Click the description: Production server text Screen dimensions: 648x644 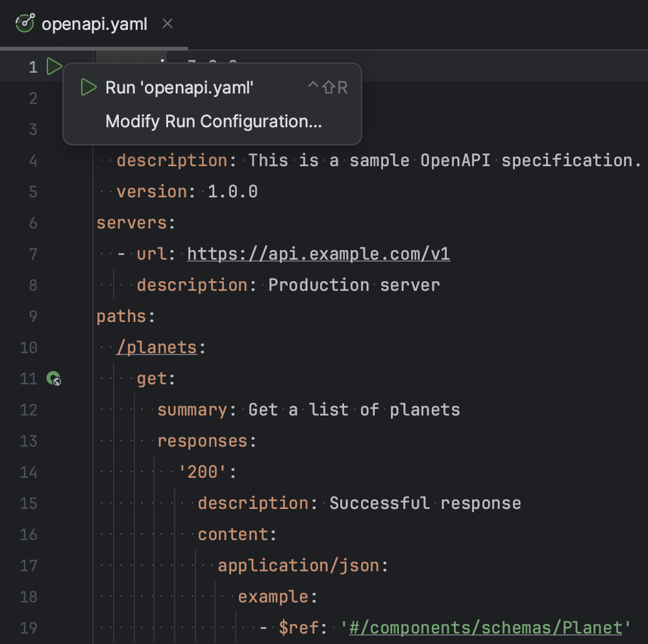coord(286,285)
